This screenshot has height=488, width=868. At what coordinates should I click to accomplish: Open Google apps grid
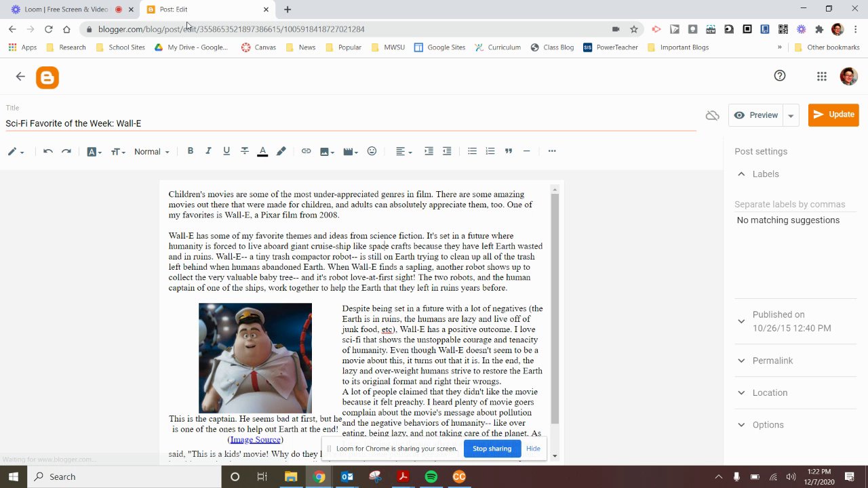point(822,77)
